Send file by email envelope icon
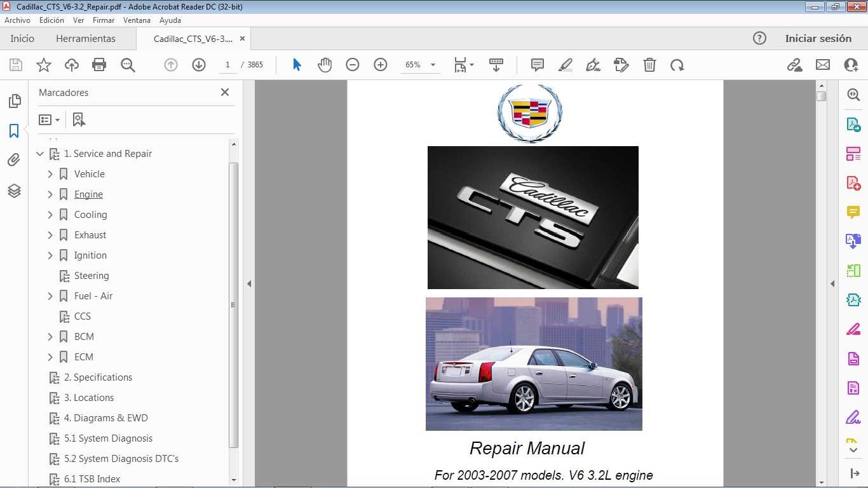The height and width of the screenshot is (488, 868). [823, 65]
